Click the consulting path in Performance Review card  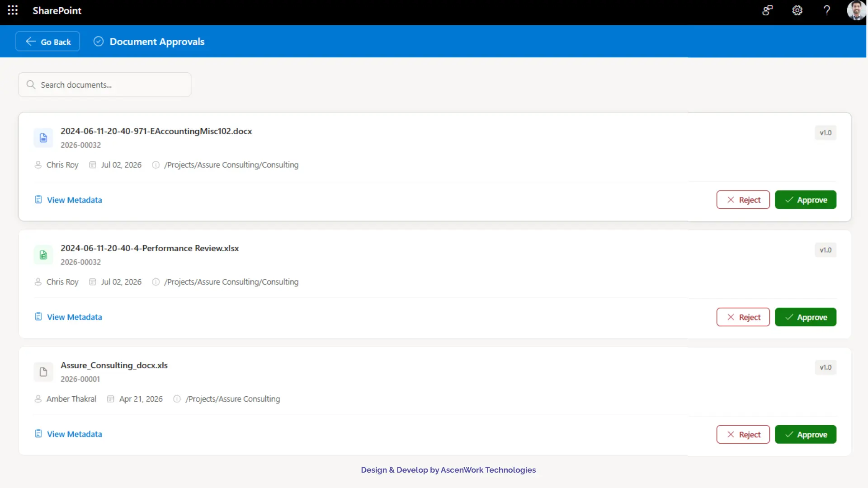click(x=231, y=282)
